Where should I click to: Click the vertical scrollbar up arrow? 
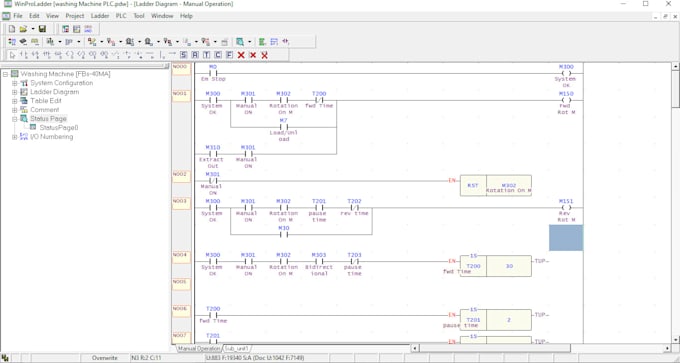[x=675, y=66]
